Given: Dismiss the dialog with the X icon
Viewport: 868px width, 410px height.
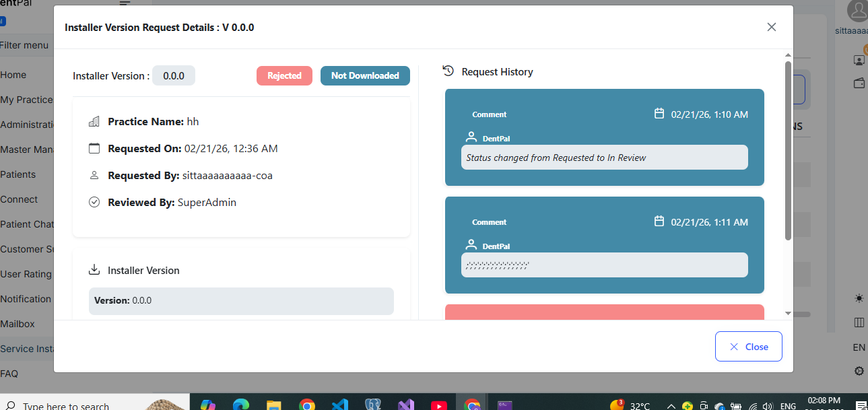Looking at the screenshot, I should (772, 27).
